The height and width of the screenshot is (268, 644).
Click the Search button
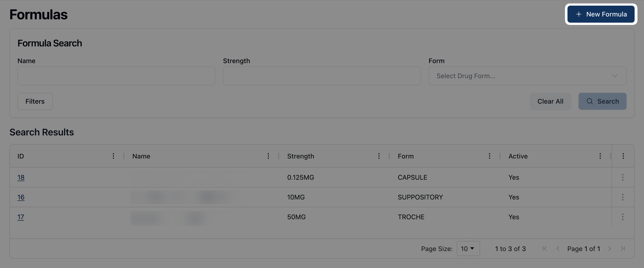602,101
